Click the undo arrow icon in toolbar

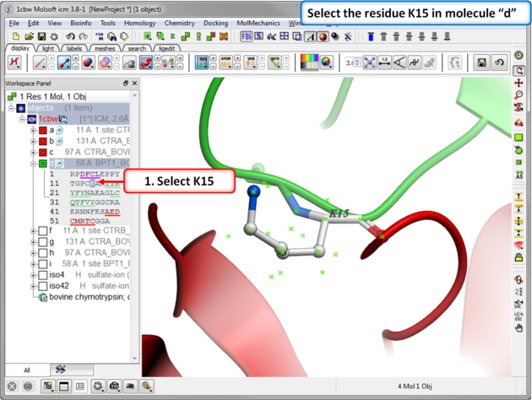click(70, 37)
